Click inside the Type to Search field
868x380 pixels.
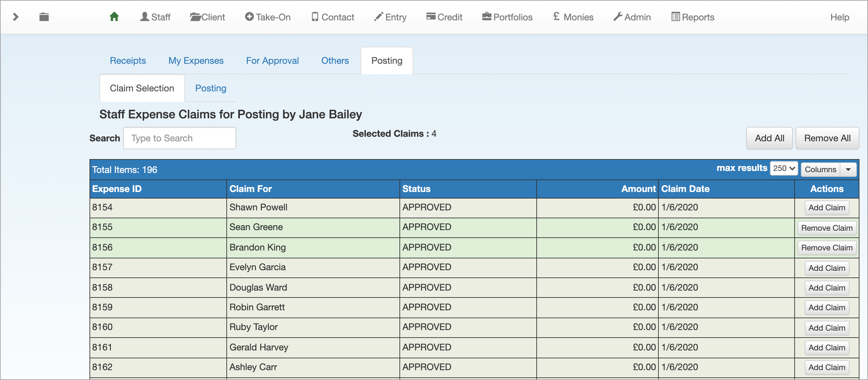[180, 138]
